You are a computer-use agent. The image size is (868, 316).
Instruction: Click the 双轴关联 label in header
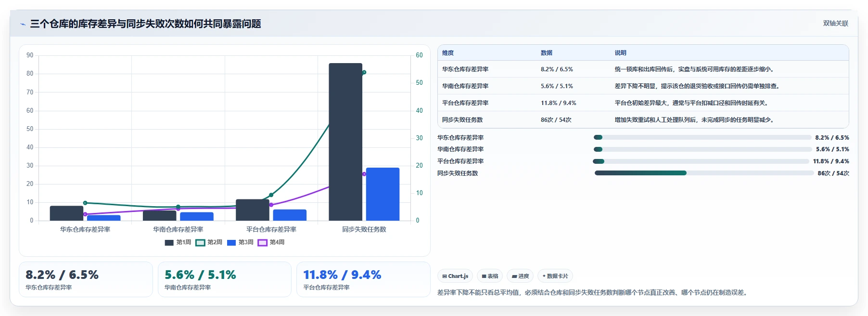(x=835, y=23)
